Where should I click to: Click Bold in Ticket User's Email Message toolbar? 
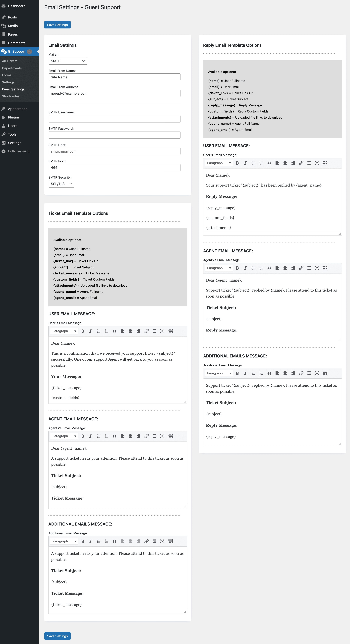click(x=83, y=331)
